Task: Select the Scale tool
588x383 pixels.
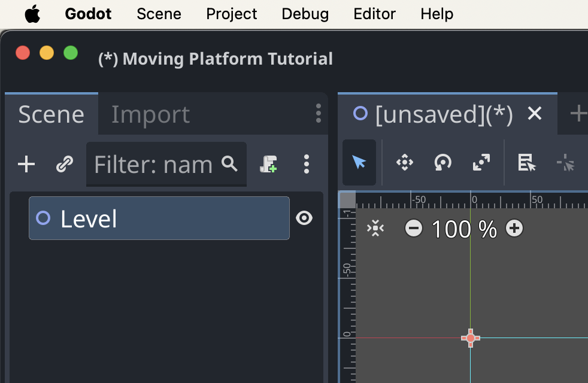Action: [480, 162]
